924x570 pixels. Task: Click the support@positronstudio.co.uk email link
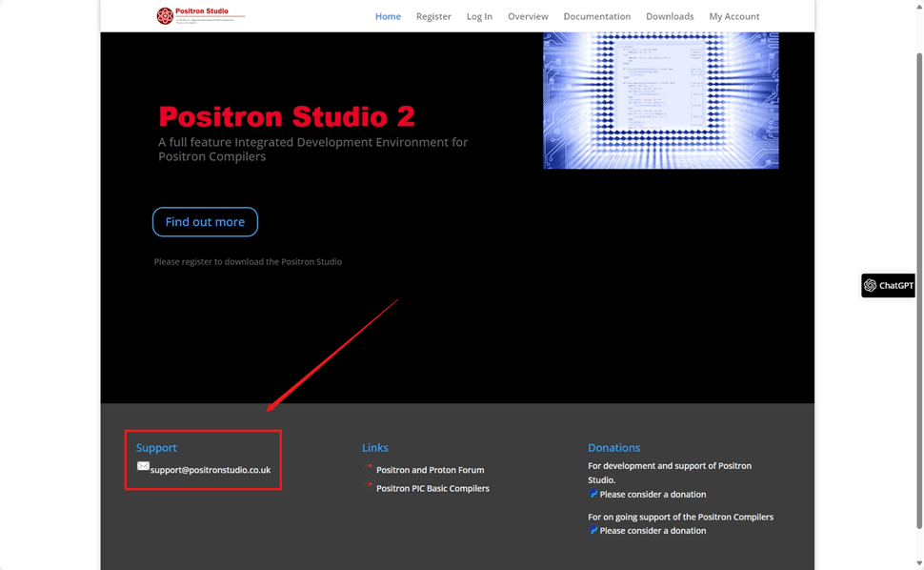(210, 470)
